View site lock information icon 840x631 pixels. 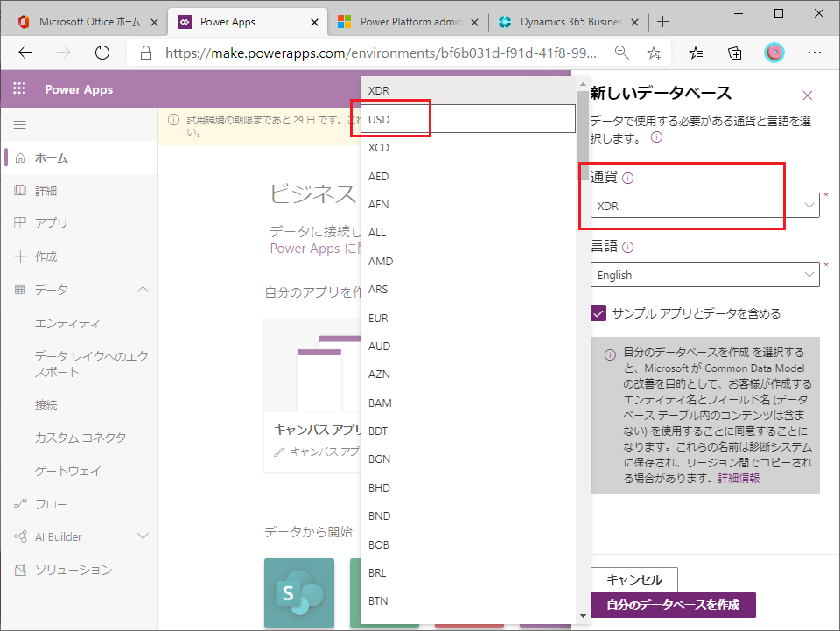(x=146, y=53)
